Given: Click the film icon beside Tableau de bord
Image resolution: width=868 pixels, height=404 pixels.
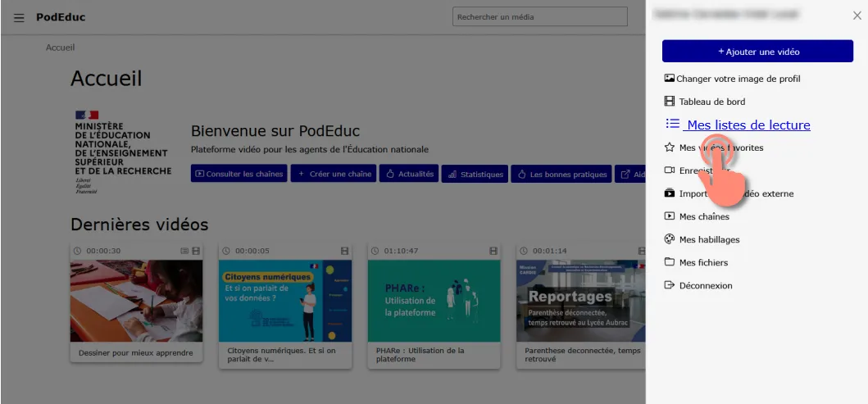Looking at the screenshot, I should pyautogui.click(x=670, y=102).
